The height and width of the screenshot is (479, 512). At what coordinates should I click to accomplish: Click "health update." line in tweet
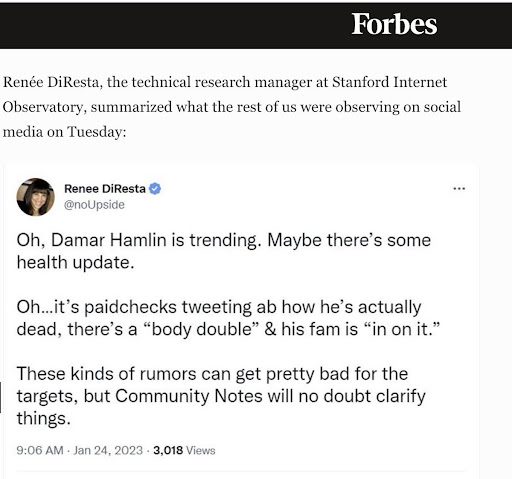click(76, 262)
